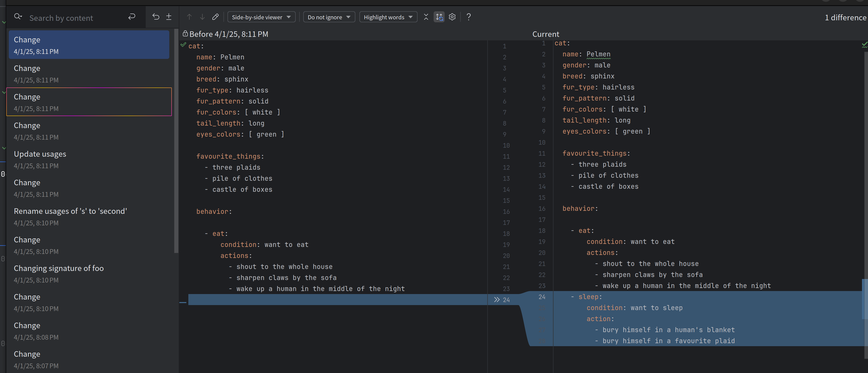Open diff settings gear icon

[452, 17]
